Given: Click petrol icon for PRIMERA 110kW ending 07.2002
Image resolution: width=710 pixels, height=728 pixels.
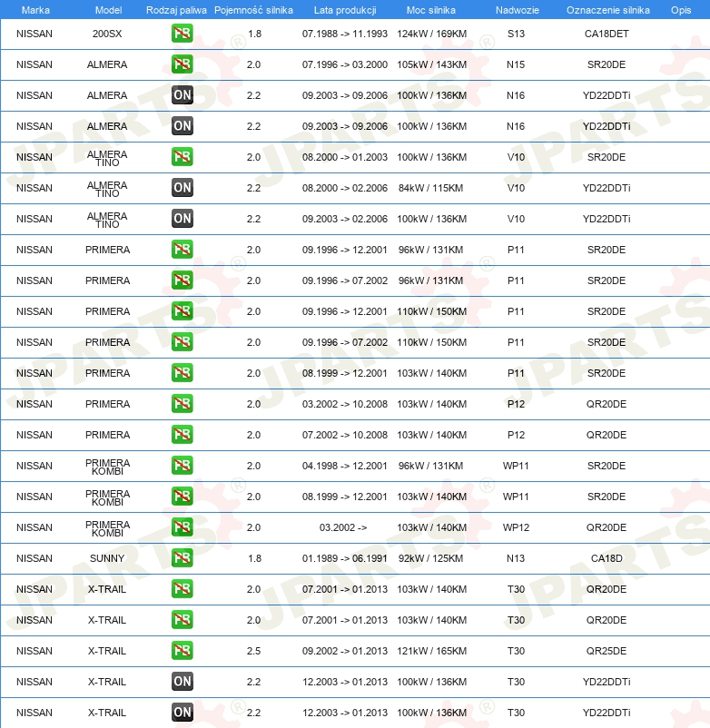Looking at the screenshot, I should (x=182, y=342).
